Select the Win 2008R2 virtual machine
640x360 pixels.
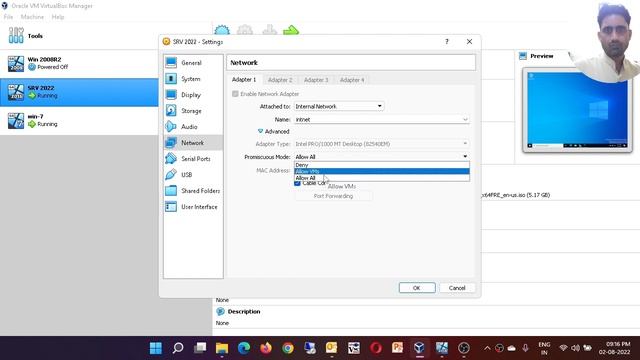pos(79,63)
